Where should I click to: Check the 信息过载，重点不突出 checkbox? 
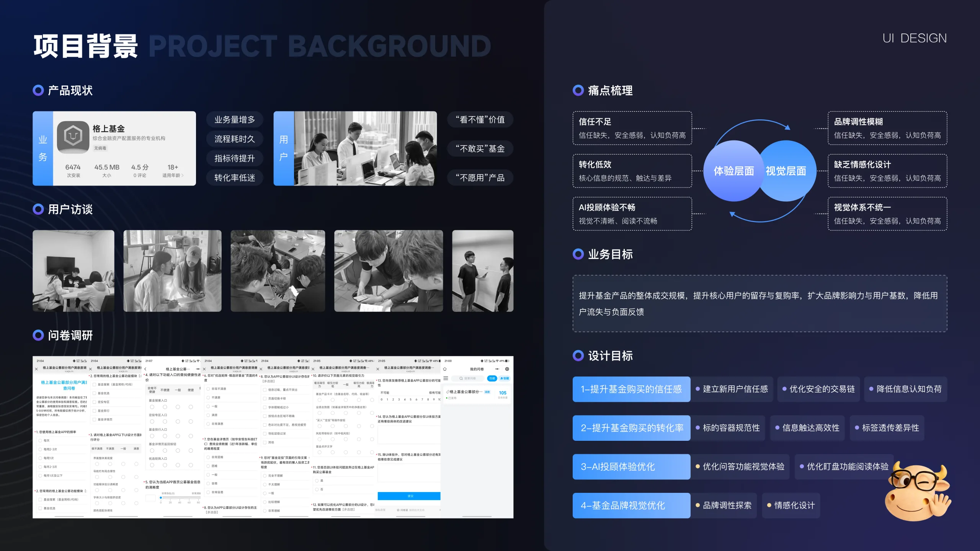coord(265,390)
